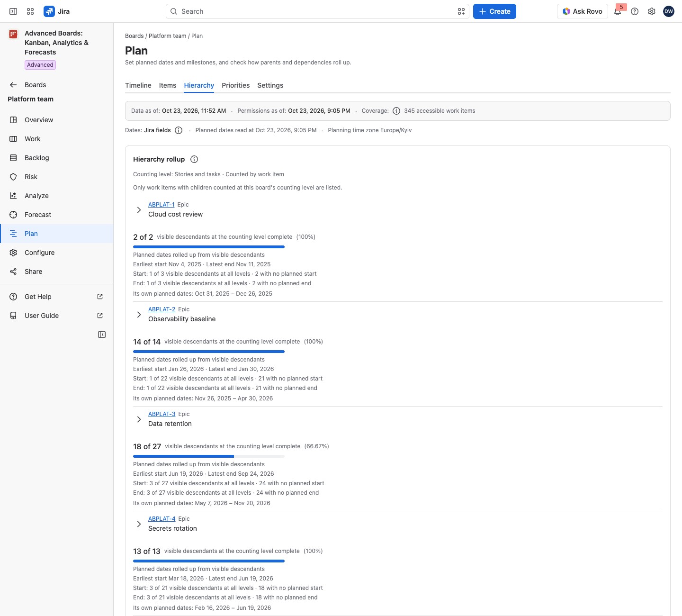The image size is (682, 616).
Task: Click 'Planning time zone Europe/Kyiv' text
Action: point(369,130)
